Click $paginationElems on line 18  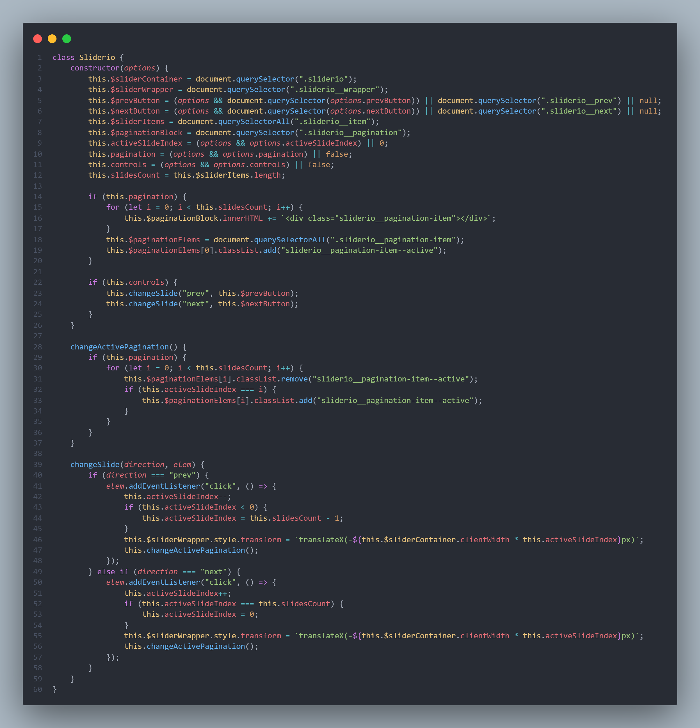coord(164,240)
